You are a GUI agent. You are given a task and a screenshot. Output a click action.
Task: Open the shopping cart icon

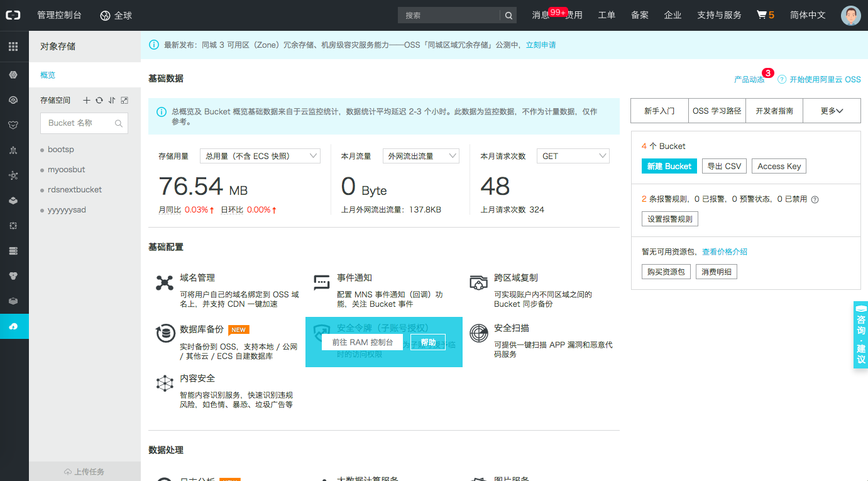click(x=762, y=14)
